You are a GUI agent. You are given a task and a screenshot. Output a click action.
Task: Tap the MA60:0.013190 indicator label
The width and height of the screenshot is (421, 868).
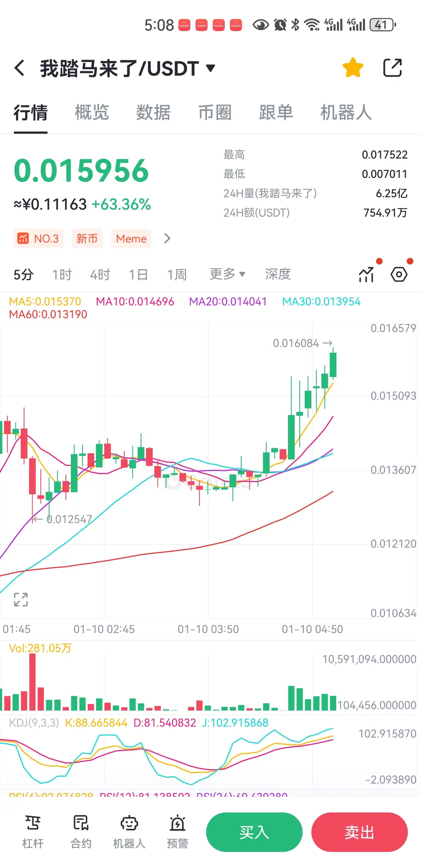[48, 315]
